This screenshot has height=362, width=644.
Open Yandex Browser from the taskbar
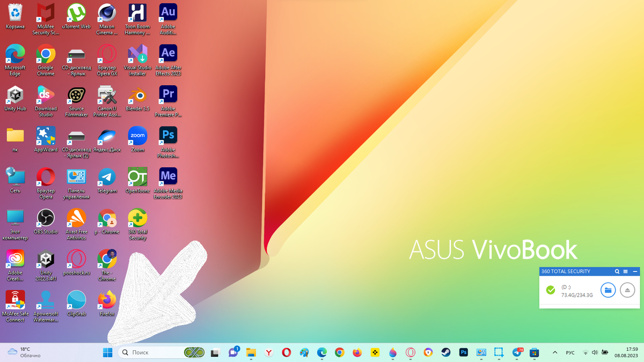[x=268, y=352]
